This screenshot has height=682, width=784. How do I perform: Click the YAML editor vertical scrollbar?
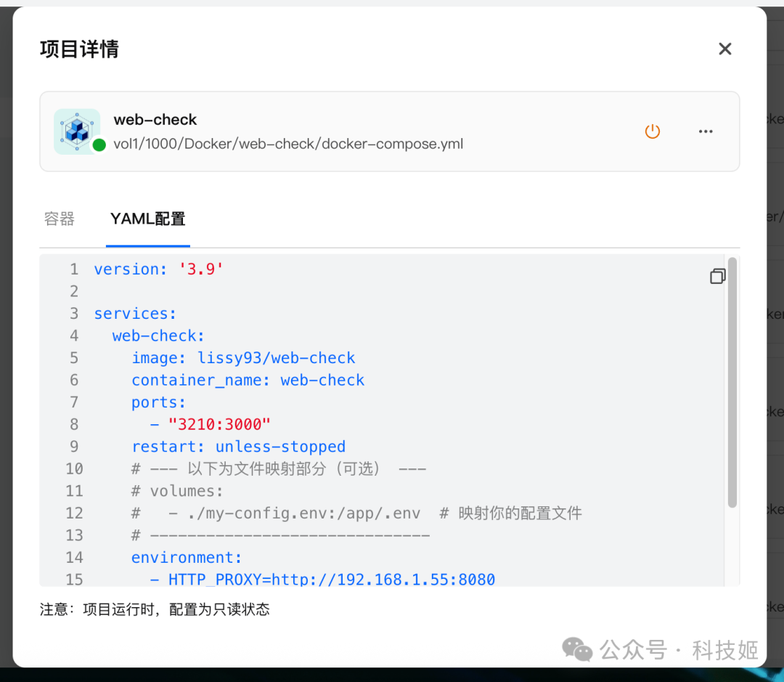(732, 381)
